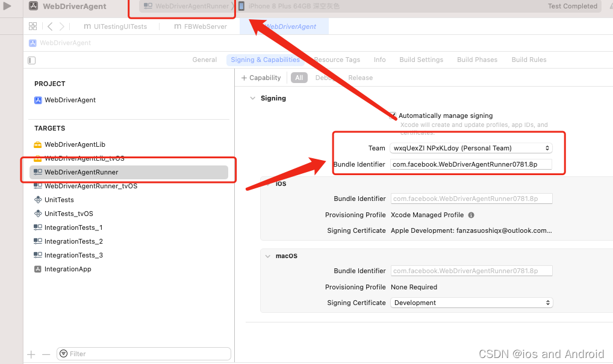
Task: Click the WebDriverAgent breadcrumb project icon
Action: tap(33, 43)
